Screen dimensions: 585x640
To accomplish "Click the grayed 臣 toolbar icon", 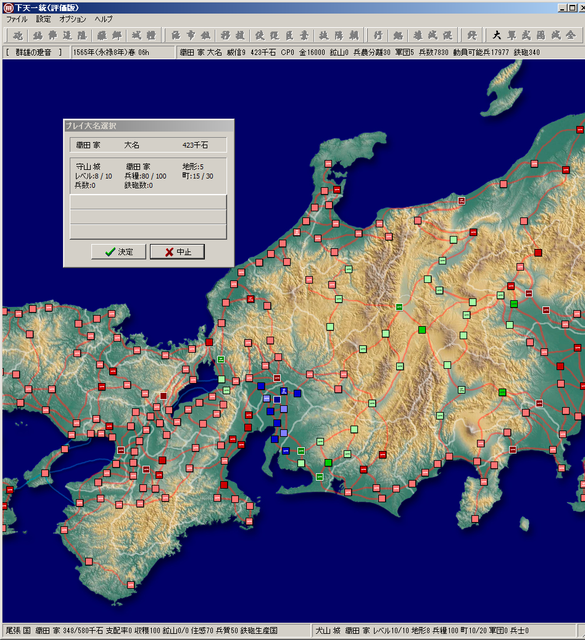I will click(289, 36).
